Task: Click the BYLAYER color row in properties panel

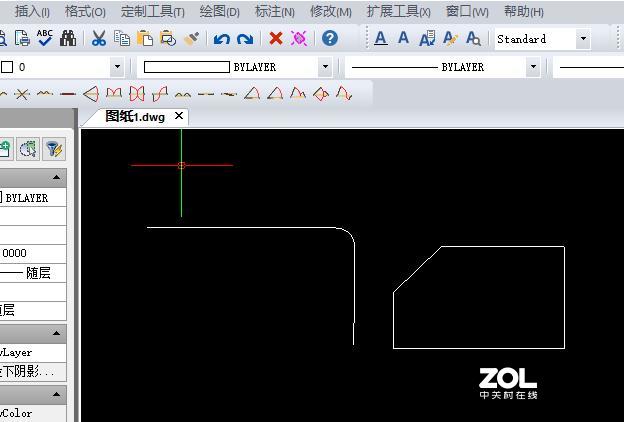Action: coord(33,197)
